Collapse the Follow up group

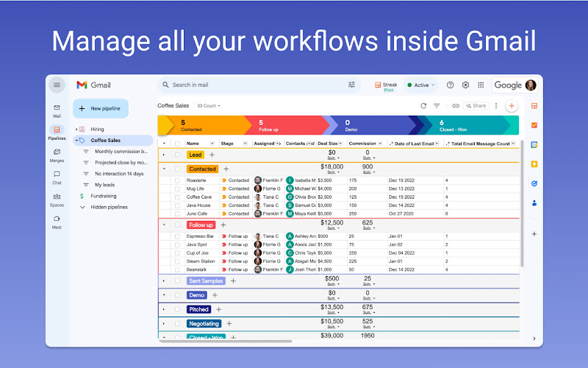click(x=164, y=225)
